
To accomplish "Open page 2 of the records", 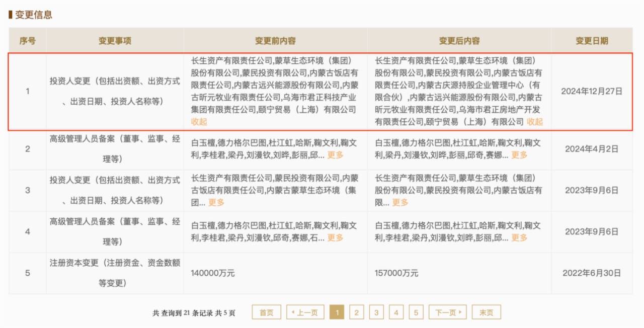I will click(x=356, y=312).
